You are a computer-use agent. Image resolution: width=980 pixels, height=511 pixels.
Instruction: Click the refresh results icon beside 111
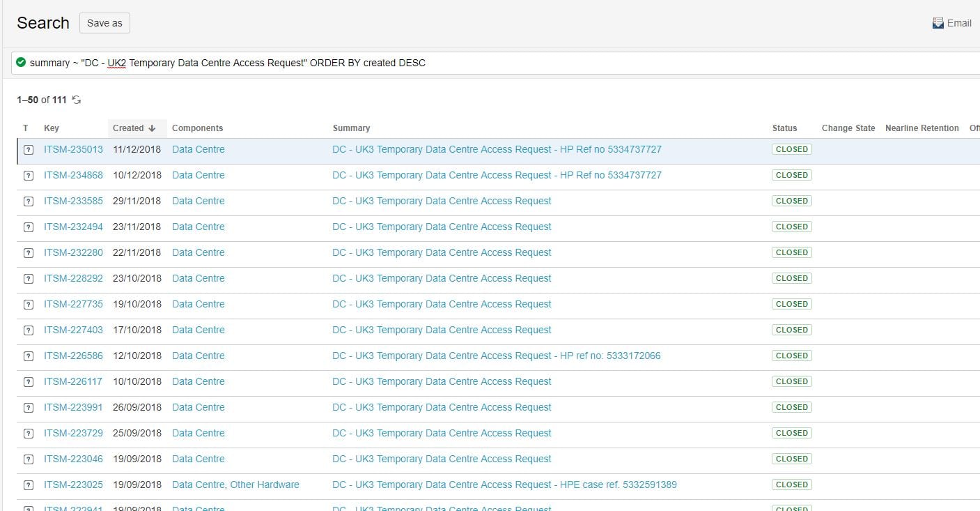77,100
